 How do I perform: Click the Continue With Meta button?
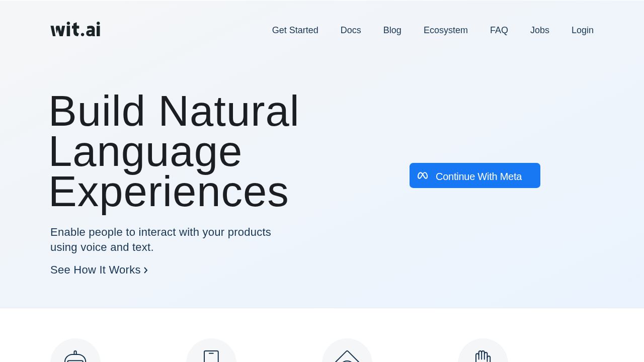pyautogui.click(x=475, y=175)
